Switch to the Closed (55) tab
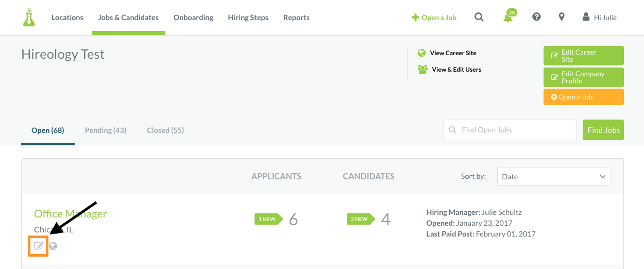The image size is (644, 269). (x=165, y=130)
